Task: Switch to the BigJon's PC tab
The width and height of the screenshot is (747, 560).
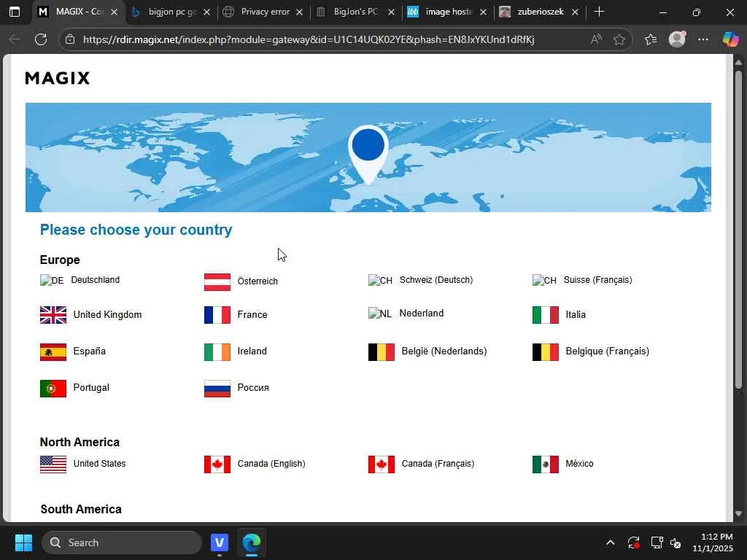Action: coord(356,12)
